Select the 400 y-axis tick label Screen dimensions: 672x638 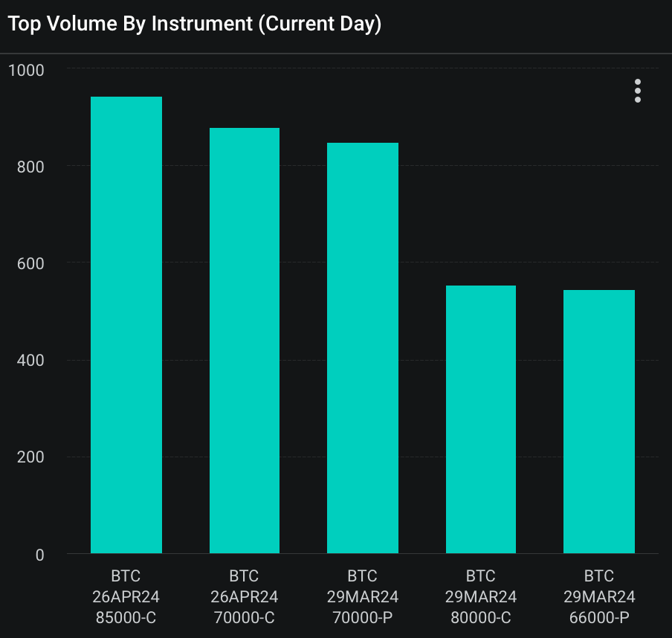coord(30,361)
